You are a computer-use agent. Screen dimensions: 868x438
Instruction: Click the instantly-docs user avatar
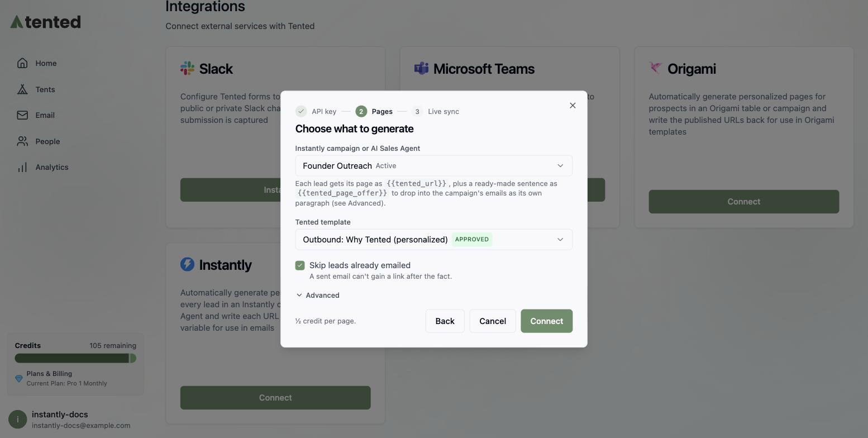(x=17, y=420)
